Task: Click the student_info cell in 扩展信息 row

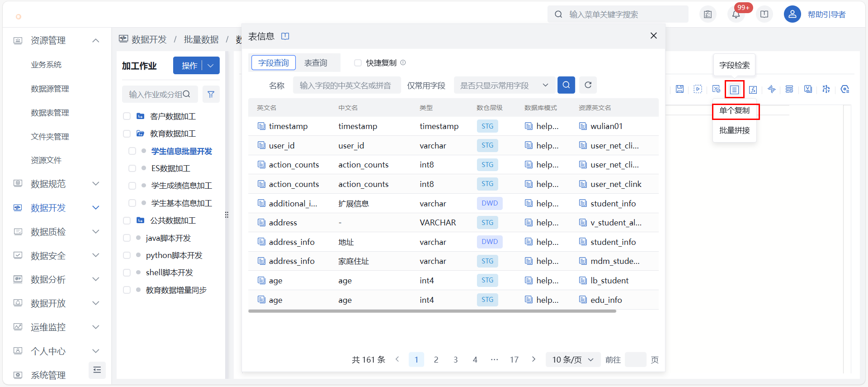Action: 613,204
